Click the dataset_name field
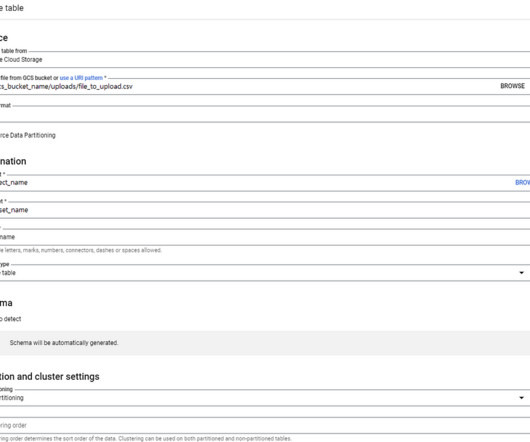The width and height of the screenshot is (530, 442). click(x=265, y=210)
